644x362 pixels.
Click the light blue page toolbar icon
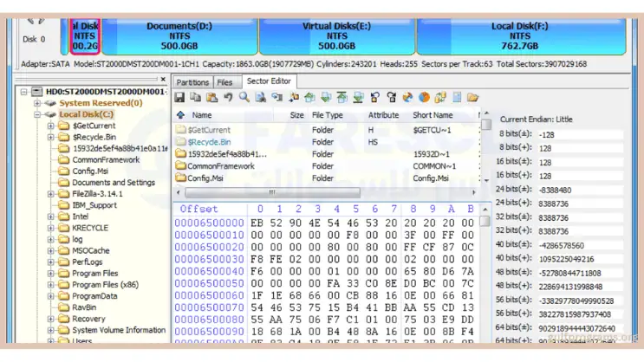tap(457, 97)
